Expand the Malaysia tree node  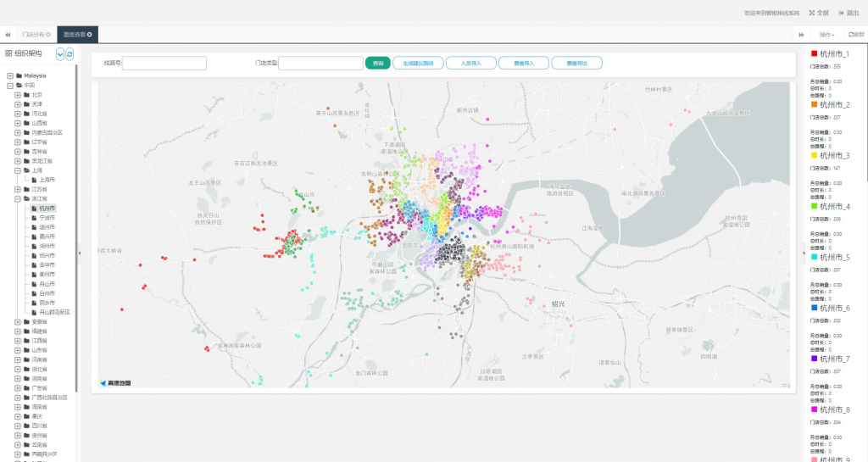click(9, 75)
